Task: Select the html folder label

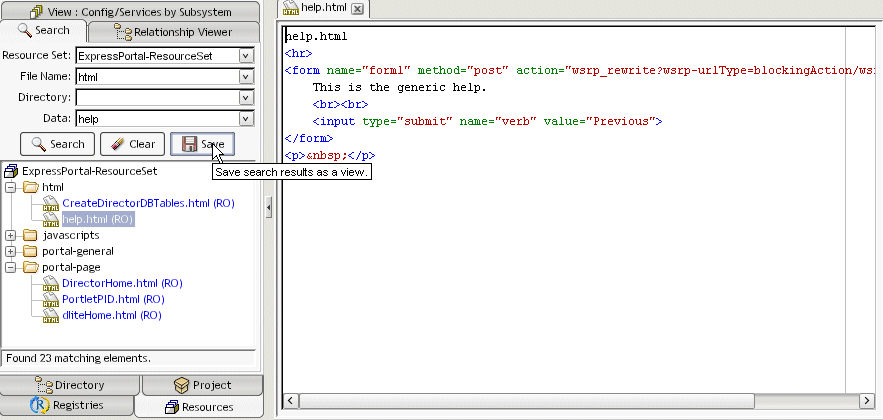Action: (x=53, y=187)
